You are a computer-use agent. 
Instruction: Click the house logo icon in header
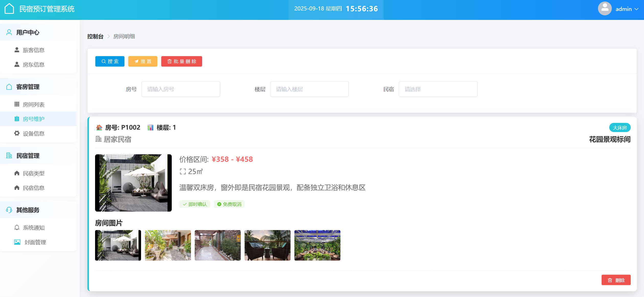(x=9, y=9)
